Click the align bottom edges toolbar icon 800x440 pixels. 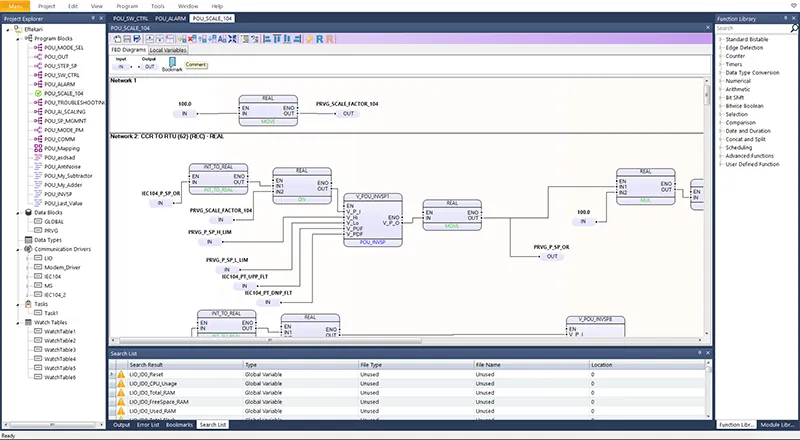coord(287,39)
